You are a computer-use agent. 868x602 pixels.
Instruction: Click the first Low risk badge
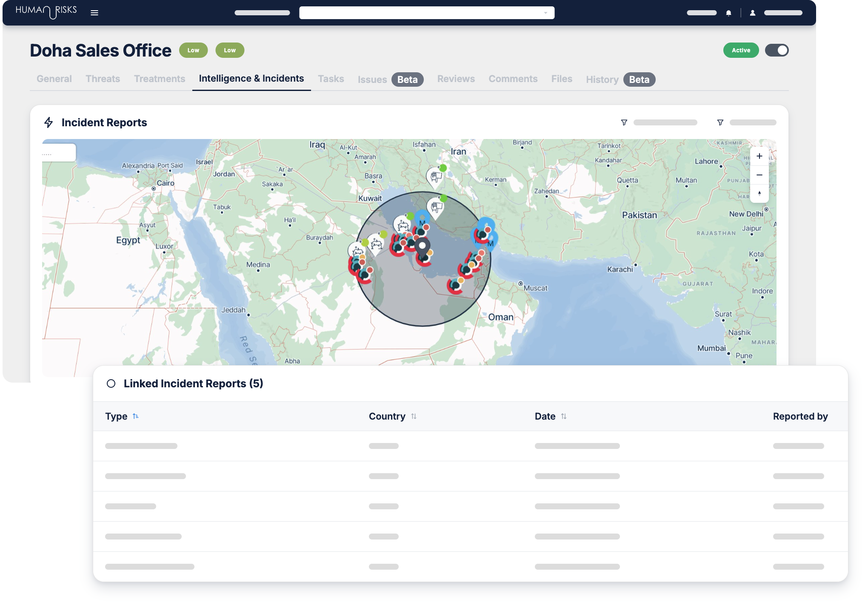point(193,50)
